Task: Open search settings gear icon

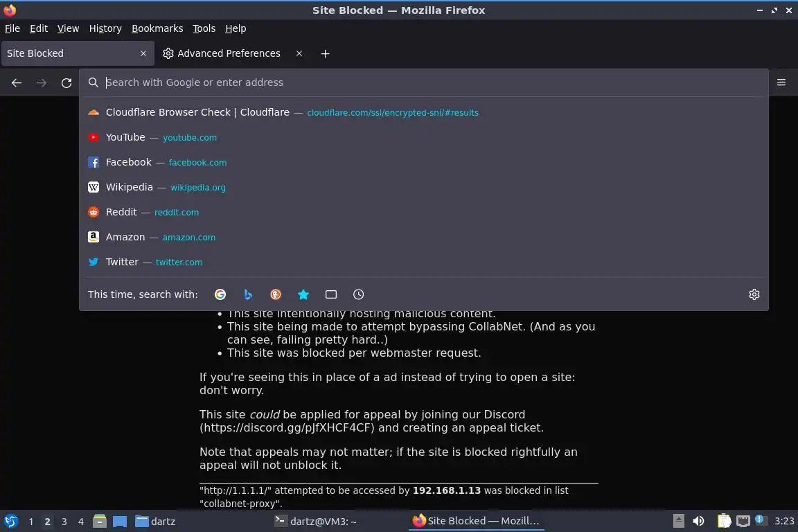Action: tap(754, 294)
